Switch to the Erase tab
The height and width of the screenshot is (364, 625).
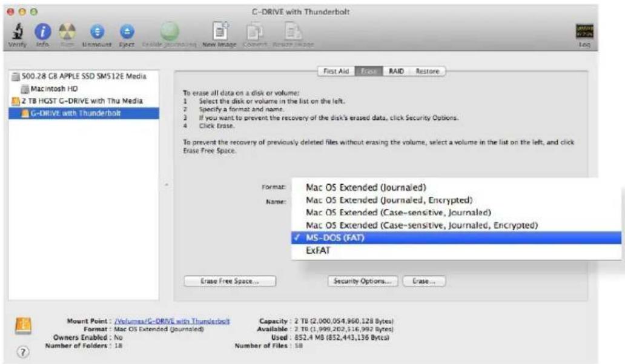click(x=369, y=71)
